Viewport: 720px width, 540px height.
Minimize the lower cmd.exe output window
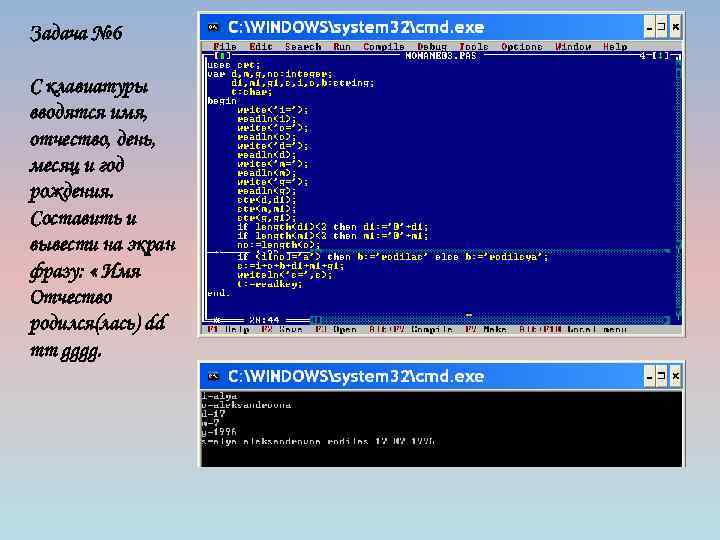pyautogui.click(x=649, y=376)
